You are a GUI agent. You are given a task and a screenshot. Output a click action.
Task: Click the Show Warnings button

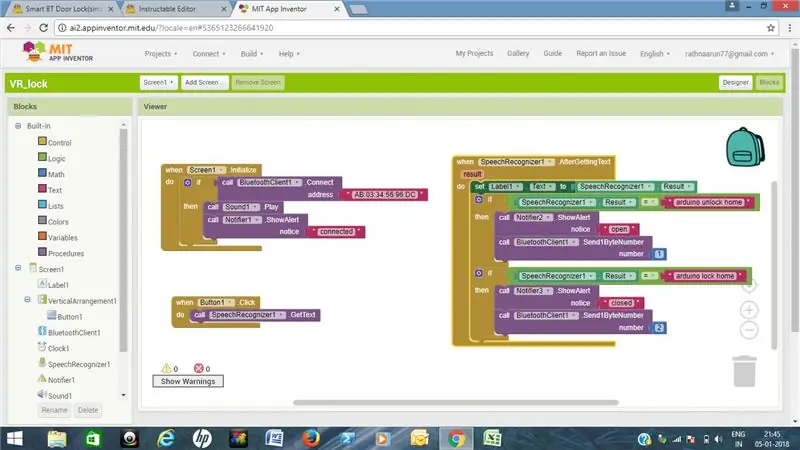tap(188, 381)
